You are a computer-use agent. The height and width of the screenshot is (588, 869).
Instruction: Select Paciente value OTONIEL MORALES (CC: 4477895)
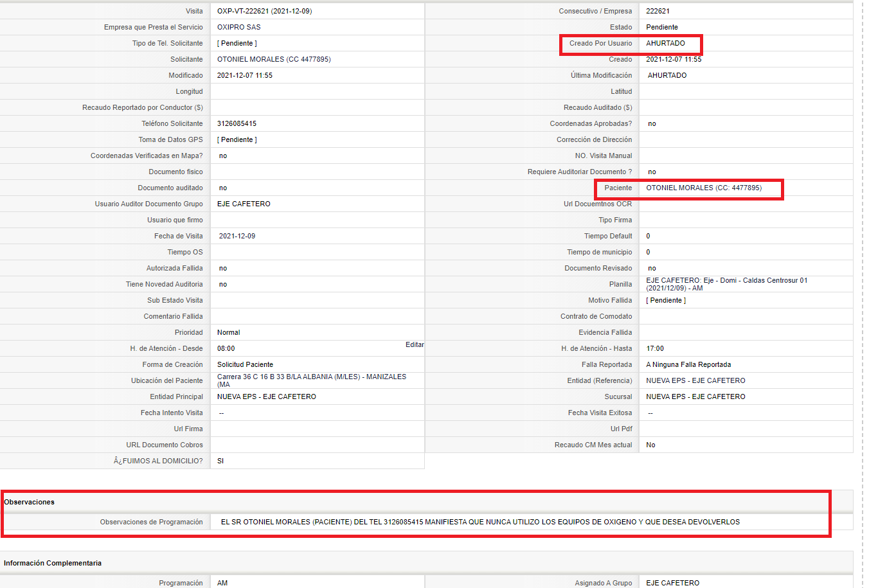click(704, 188)
